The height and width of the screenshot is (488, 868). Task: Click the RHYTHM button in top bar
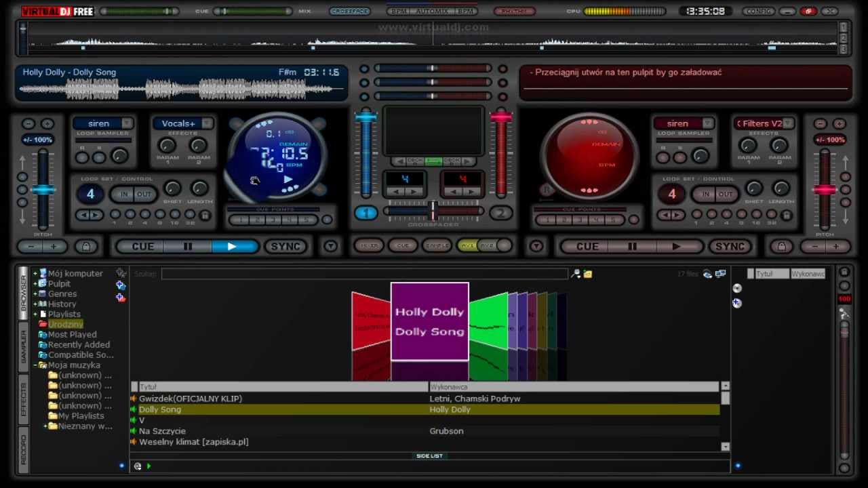[513, 12]
